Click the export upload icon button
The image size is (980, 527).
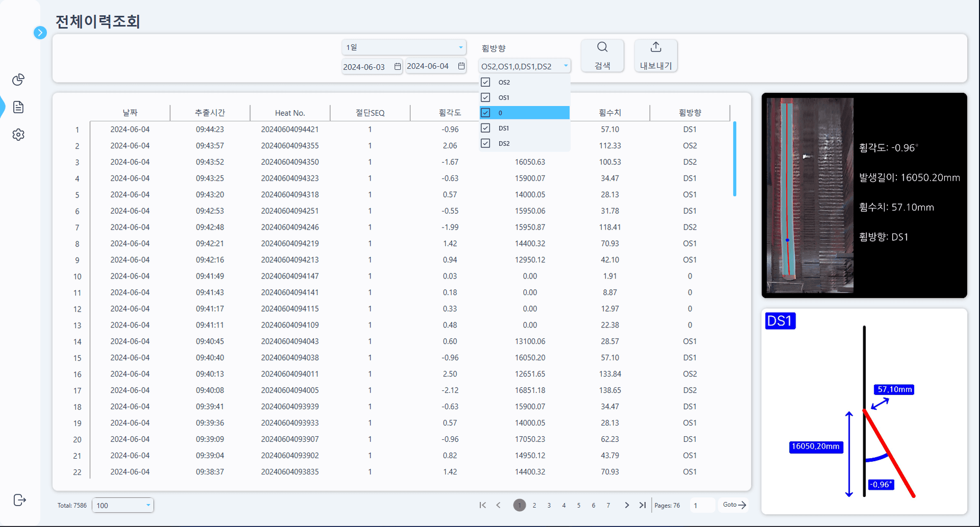pos(656,55)
